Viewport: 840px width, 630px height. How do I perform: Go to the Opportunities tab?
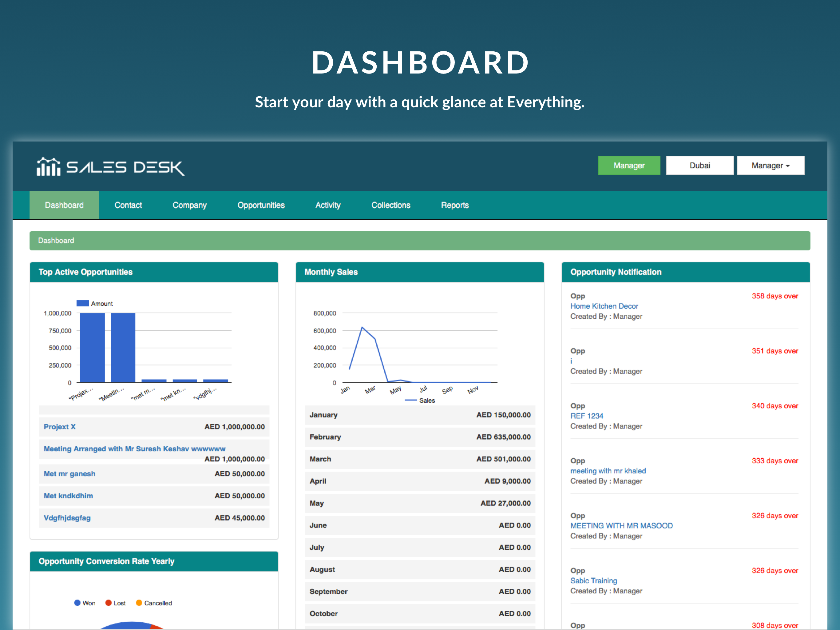pos(261,205)
